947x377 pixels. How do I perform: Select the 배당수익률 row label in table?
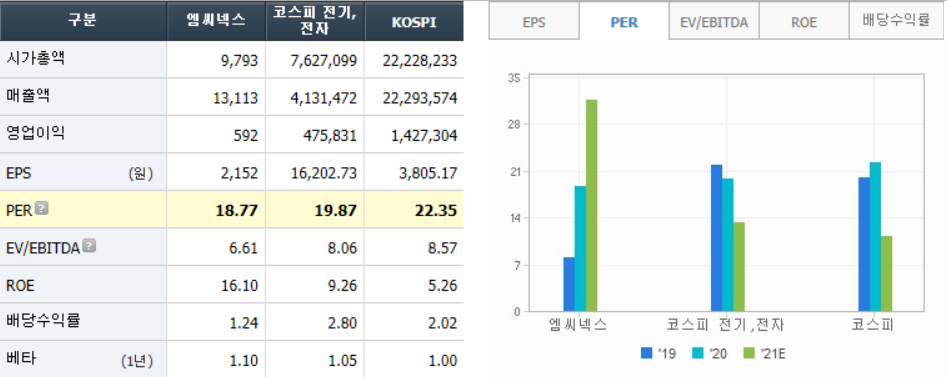click(x=43, y=321)
